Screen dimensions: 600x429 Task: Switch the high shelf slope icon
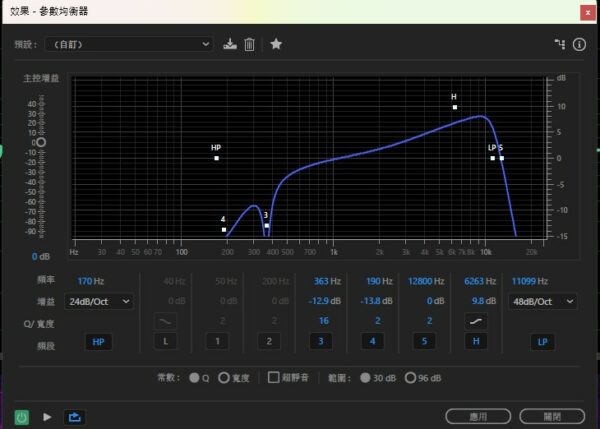(475, 321)
